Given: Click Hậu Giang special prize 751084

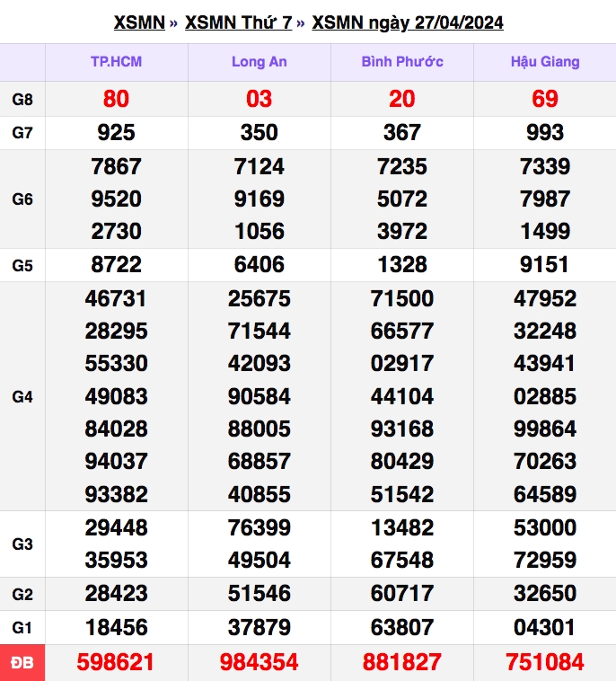Looking at the screenshot, I should pos(545,662).
